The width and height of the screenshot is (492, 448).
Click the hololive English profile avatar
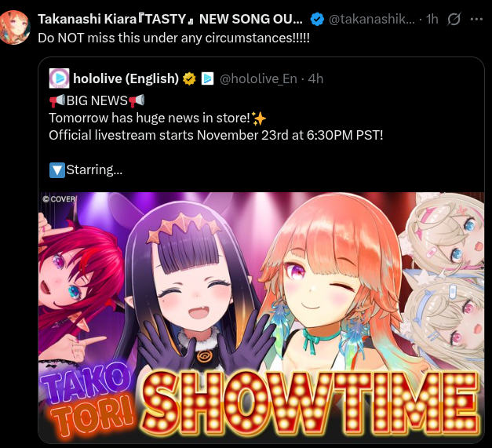[60, 78]
